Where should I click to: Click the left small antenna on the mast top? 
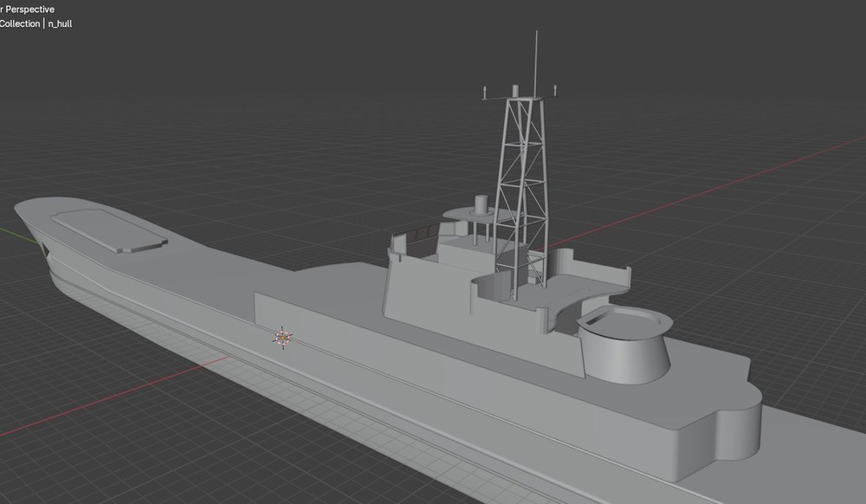tap(485, 92)
